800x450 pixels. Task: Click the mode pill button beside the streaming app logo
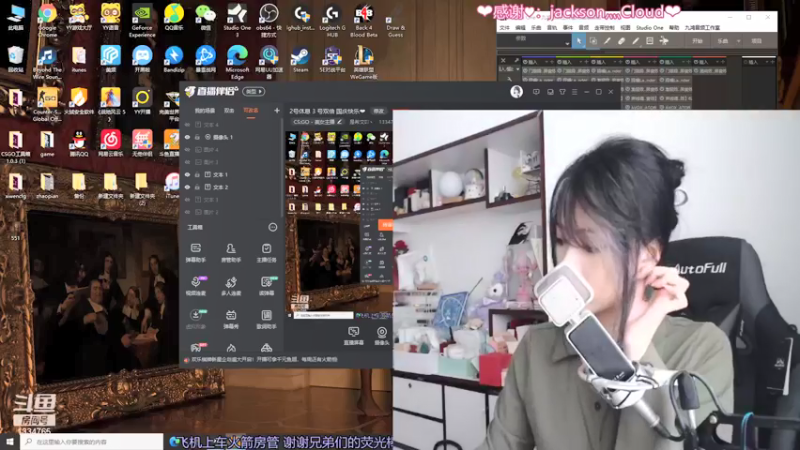pyautogui.click(x=254, y=92)
